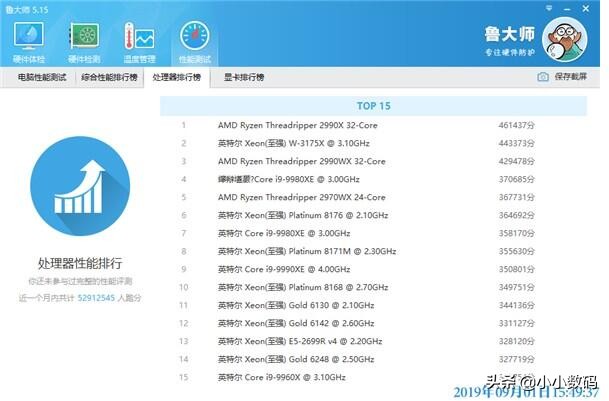The image size is (609, 401).
Task: Switch to the 电脑性能测试 tab
Action: coord(42,77)
